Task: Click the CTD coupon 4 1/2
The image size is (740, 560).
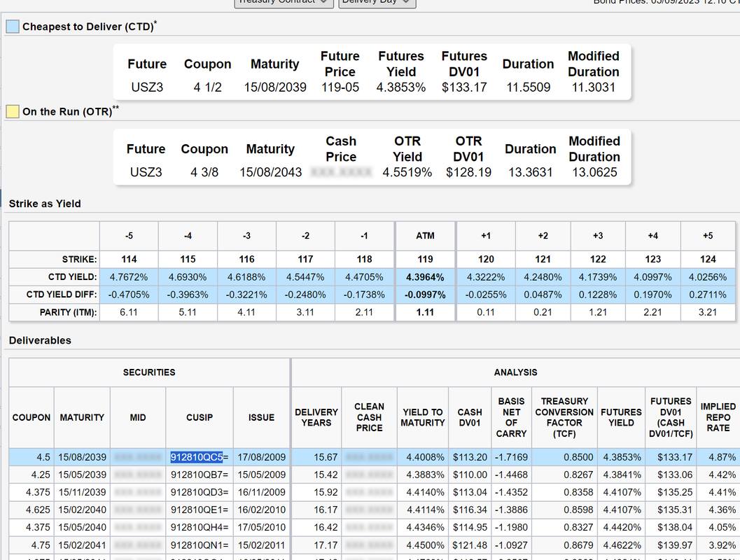Action: [x=208, y=87]
